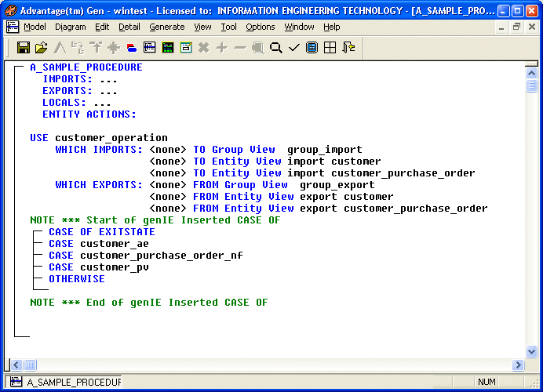Expand the LOCALS: ... line

point(76,103)
